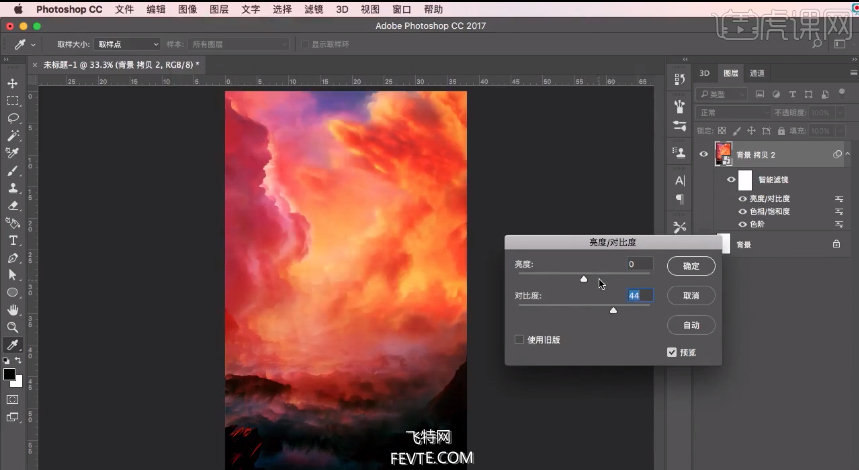
Task: Select the Magic Wand tool
Action: pos(12,135)
